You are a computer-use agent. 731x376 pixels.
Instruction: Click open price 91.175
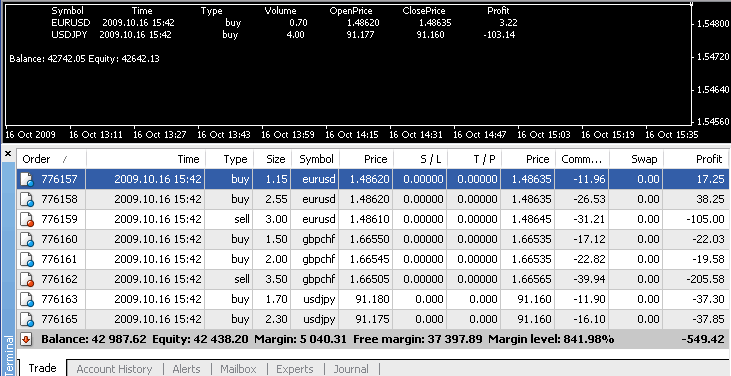click(372, 320)
